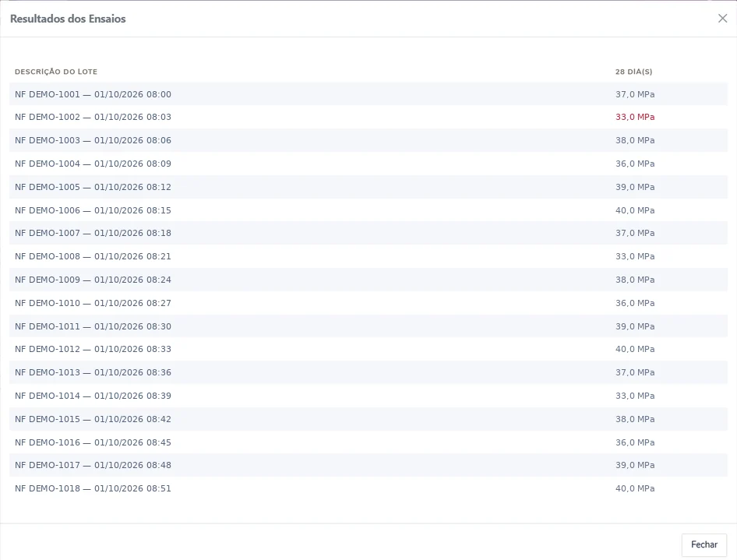The height and width of the screenshot is (560, 737).
Task: Select row NF DEMO-1011 — 01/10/2026 08:30
Action: (x=368, y=326)
